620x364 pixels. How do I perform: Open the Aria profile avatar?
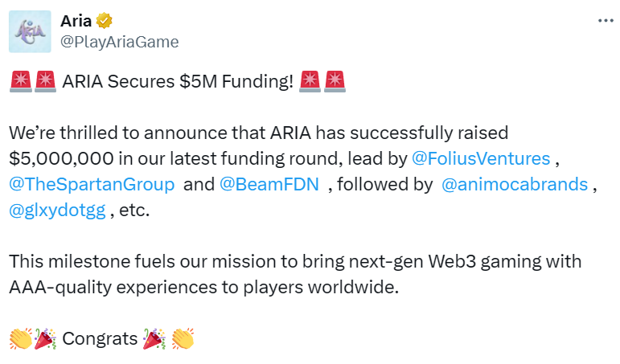click(31, 31)
